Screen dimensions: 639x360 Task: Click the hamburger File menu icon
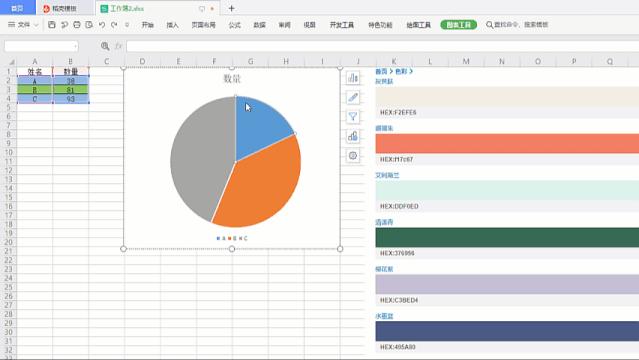pyautogui.click(x=11, y=25)
